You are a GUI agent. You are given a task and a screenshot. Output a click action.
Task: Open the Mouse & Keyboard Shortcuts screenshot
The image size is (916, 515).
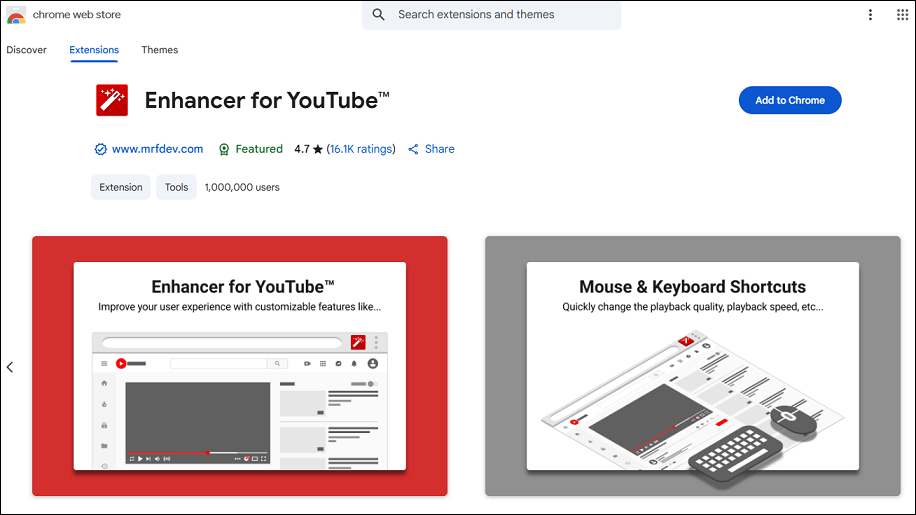[x=692, y=366]
